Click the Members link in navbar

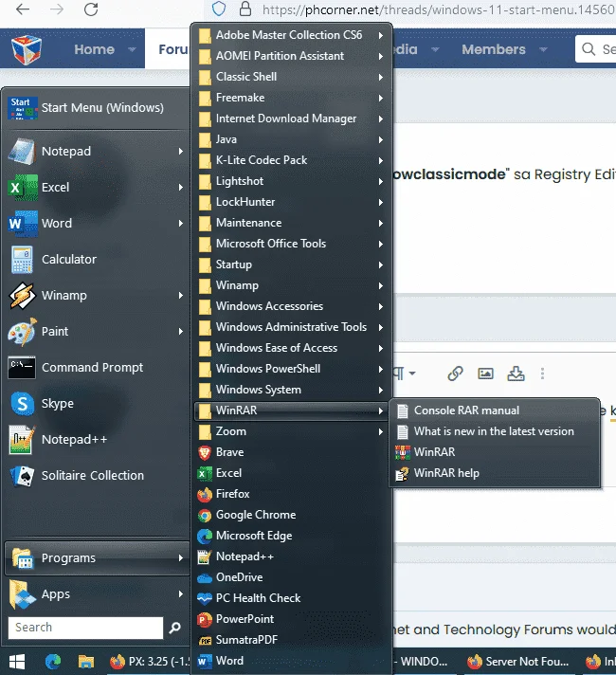click(x=494, y=49)
